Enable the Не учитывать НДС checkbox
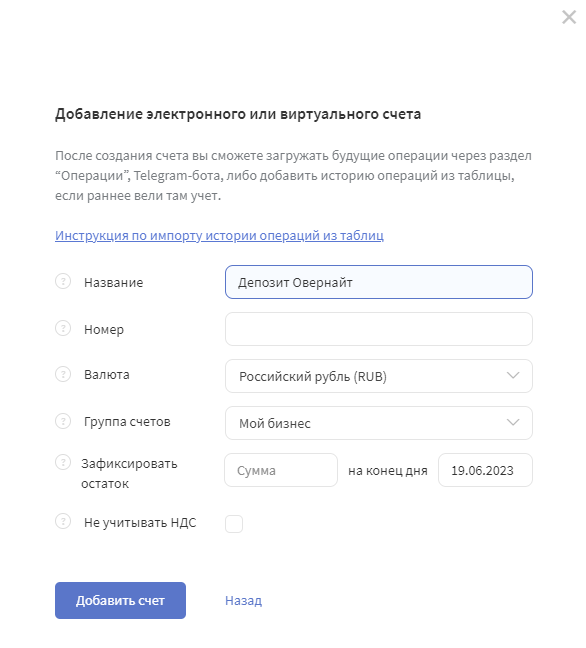This screenshot has height=648, width=586. coord(234,524)
